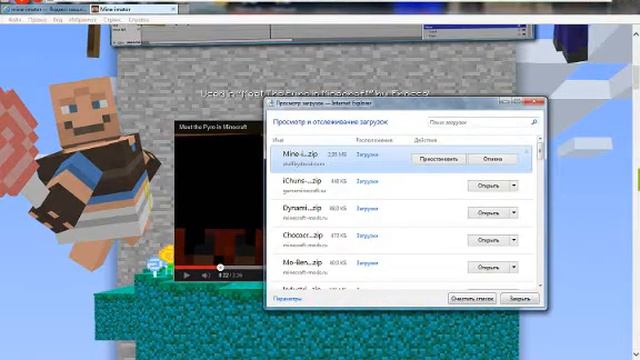Image resolution: width=640 pixels, height=360 pixels.
Task: Open the Сервис menu
Action: click(x=112, y=20)
